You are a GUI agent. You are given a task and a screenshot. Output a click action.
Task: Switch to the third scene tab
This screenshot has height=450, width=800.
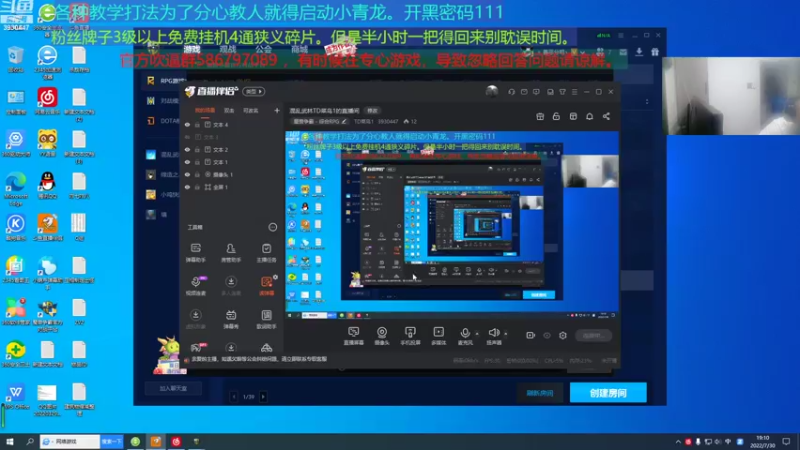pyautogui.click(x=251, y=110)
